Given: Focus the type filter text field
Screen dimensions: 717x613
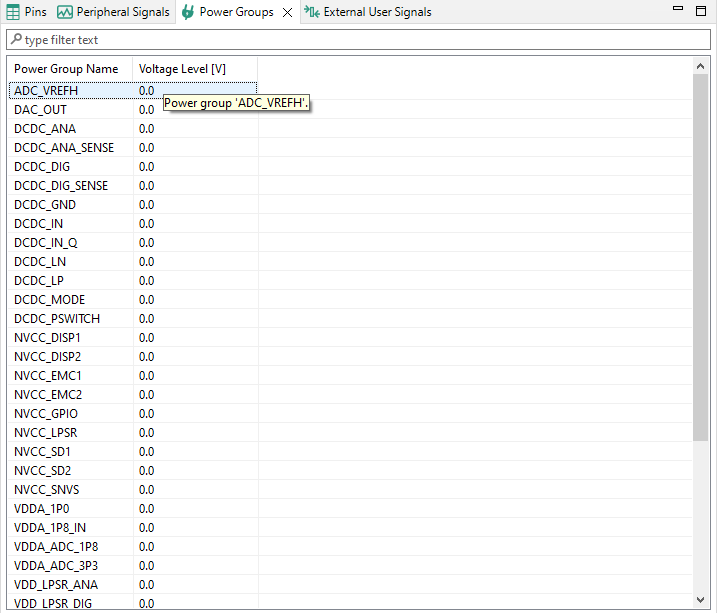Looking at the screenshot, I should point(360,40).
